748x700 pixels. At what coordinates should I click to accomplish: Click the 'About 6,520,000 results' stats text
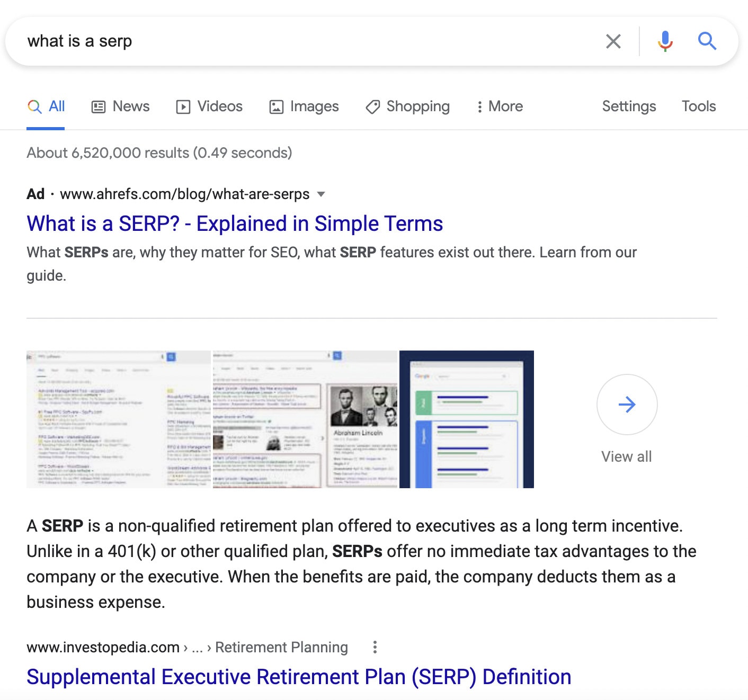point(159,153)
